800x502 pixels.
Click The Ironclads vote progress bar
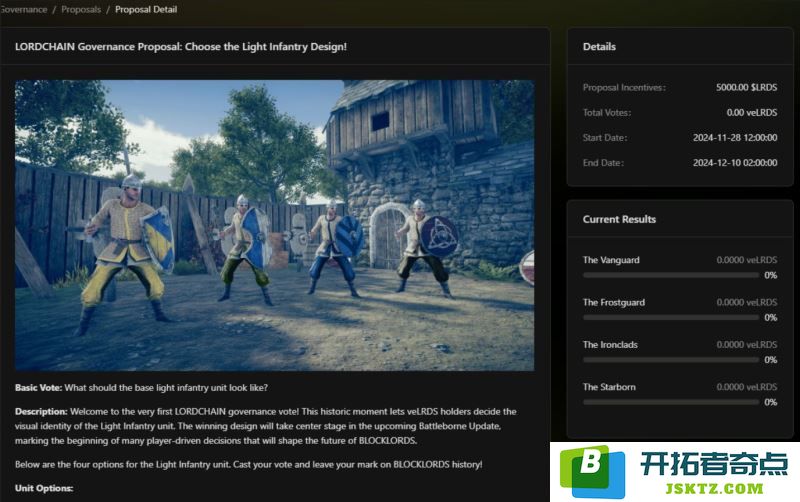click(671, 360)
